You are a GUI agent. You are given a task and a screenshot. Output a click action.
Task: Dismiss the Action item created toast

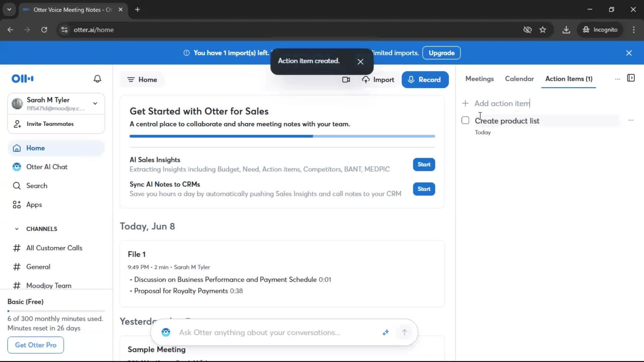point(360,62)
